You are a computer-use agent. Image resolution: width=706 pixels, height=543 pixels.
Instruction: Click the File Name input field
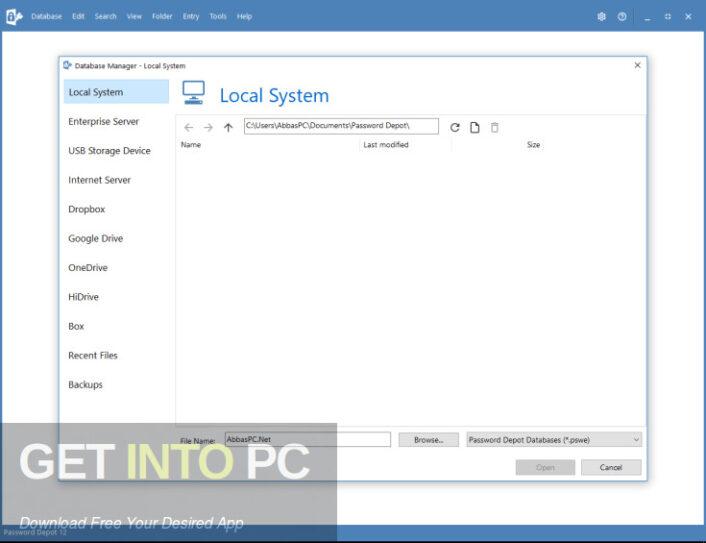[308, 439]
